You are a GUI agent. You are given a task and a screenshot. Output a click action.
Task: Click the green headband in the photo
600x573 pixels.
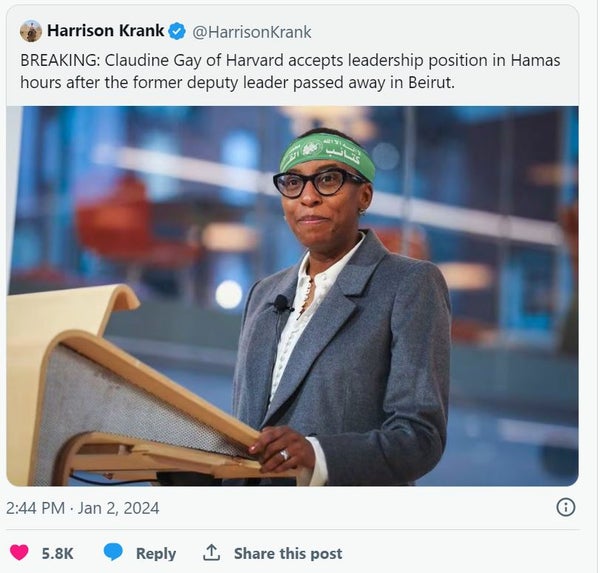point(327,155)
